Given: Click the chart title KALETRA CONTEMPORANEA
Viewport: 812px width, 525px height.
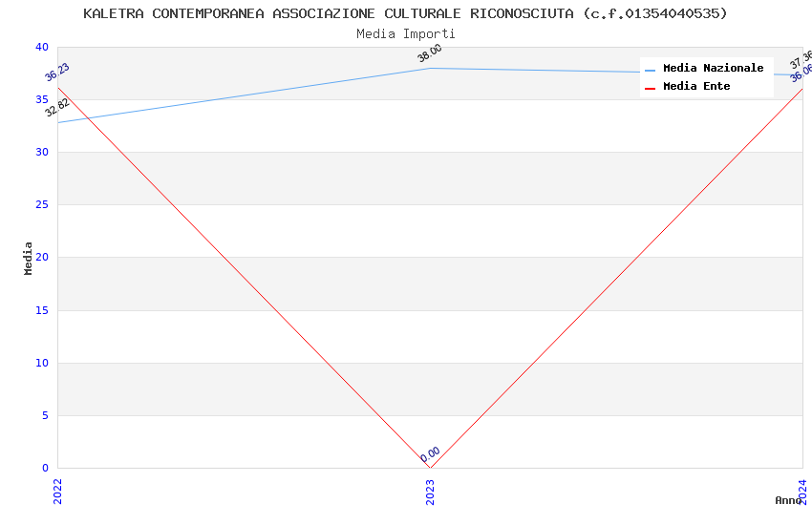Looking at the screenshot, I should click(405, 13).
